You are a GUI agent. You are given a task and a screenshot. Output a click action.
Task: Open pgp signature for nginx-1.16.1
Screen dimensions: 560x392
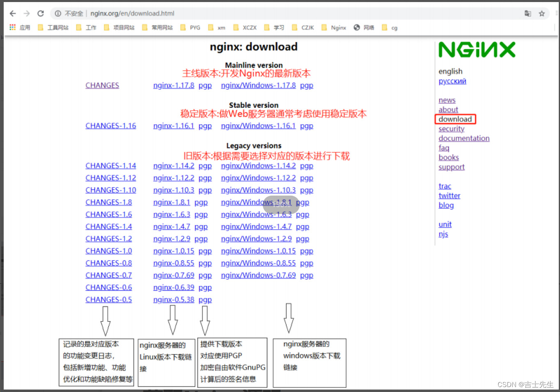205,126
